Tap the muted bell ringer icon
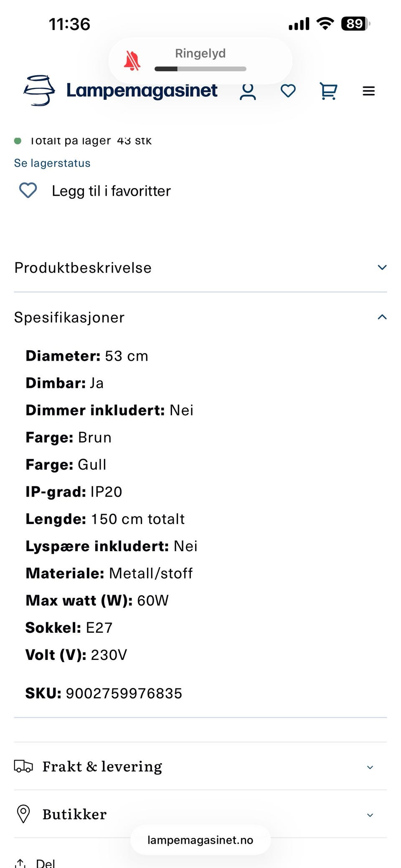The image size is (401, 868). (132, 61)
